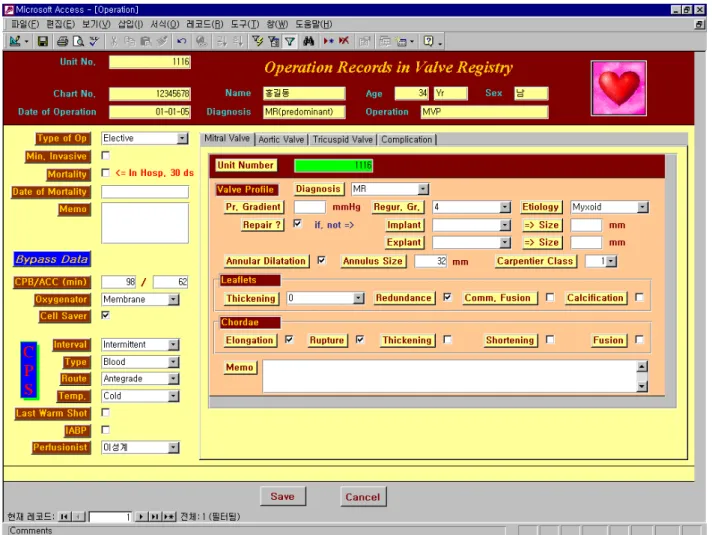This screenshot has width=712, height=535.
Task: Switch to the Aortic Valve tab
Action: pos(281,139)
